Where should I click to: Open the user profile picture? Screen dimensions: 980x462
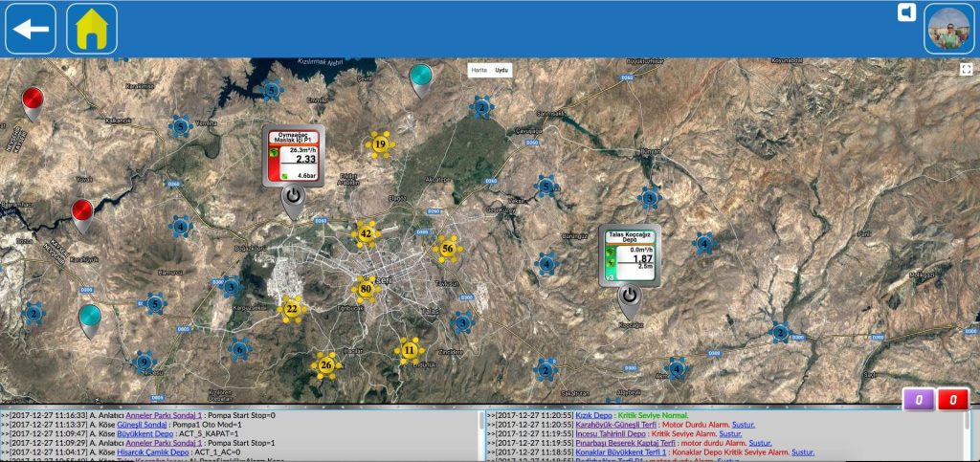point(948,29)
